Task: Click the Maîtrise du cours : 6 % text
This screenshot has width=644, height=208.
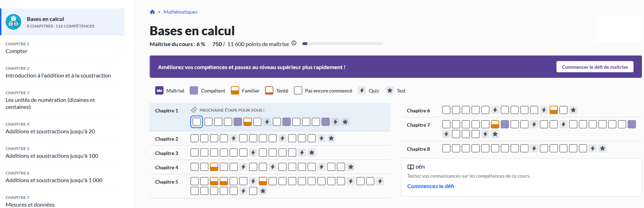Action: coord(177,44)
